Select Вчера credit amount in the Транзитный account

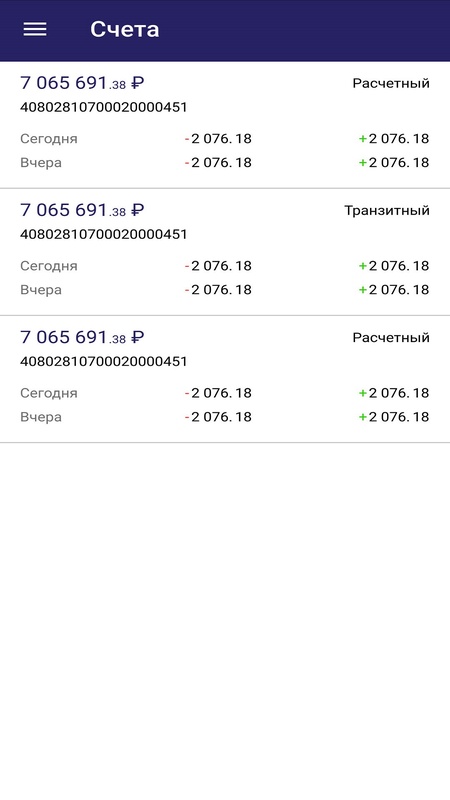click(393, 289)
